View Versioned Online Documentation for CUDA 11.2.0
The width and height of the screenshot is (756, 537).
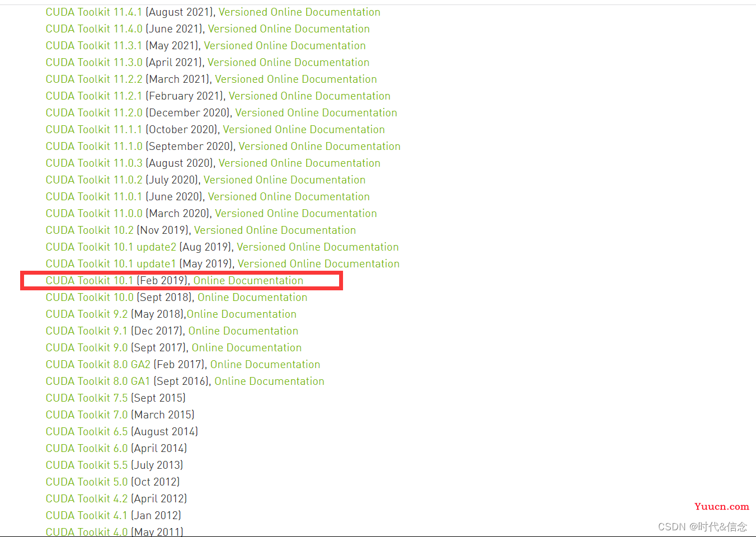point(316,112)
